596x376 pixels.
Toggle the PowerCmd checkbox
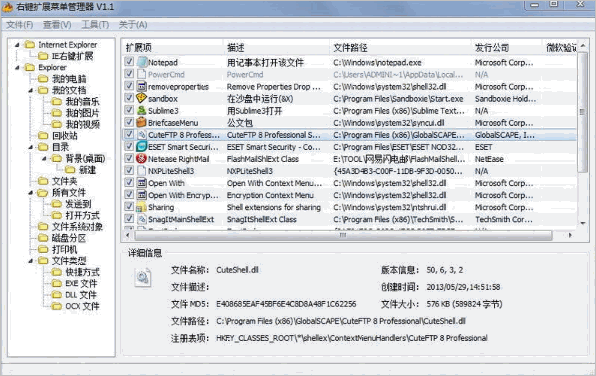pyautogui.click(x=129, y=74)
